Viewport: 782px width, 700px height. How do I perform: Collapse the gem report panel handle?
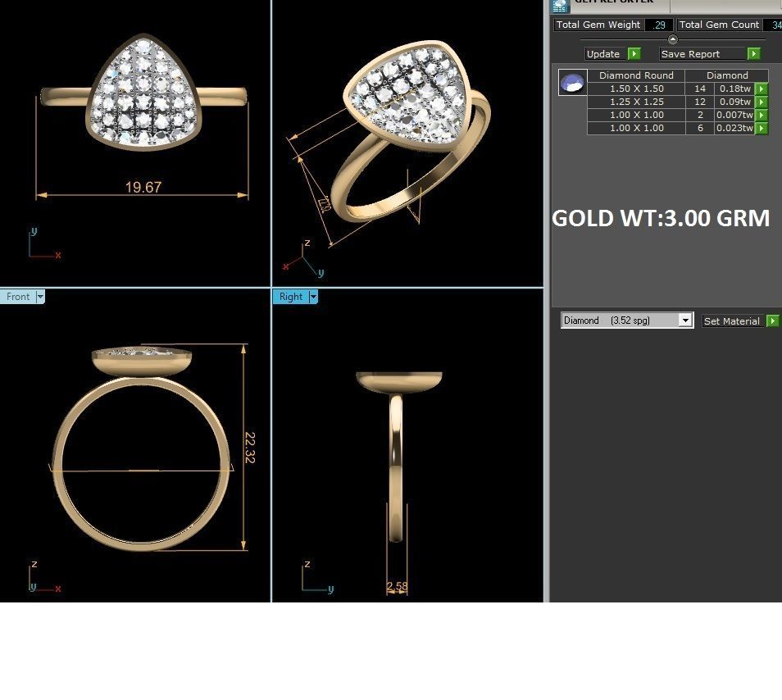click(x=672, y=39)
